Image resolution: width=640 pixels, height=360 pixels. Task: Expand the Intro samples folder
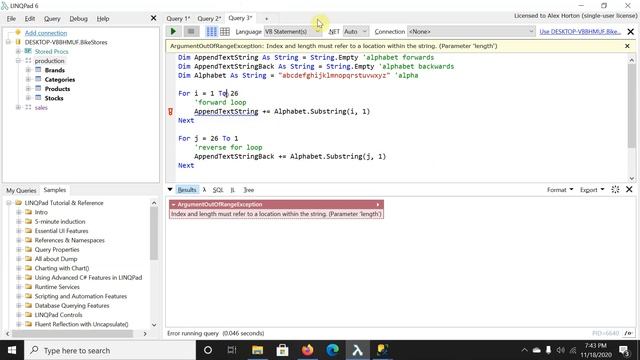tap(18, 212)
